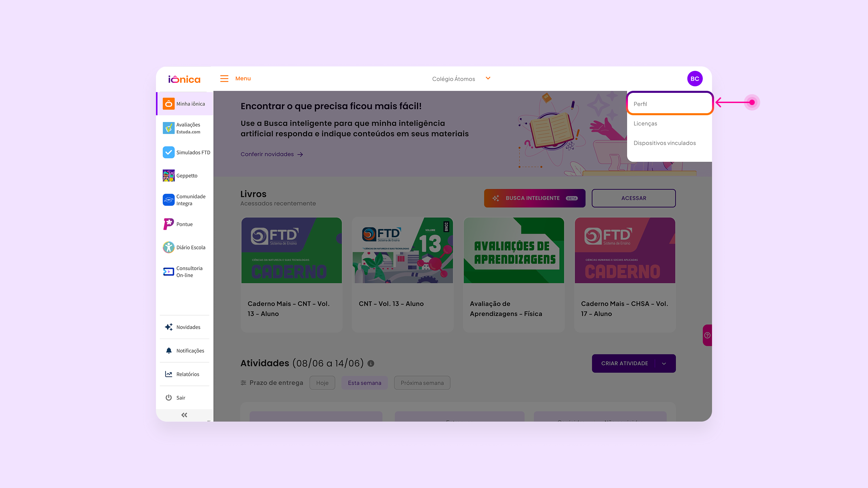
Task: Click the Acessar button
Action: [x=634, y=198]
